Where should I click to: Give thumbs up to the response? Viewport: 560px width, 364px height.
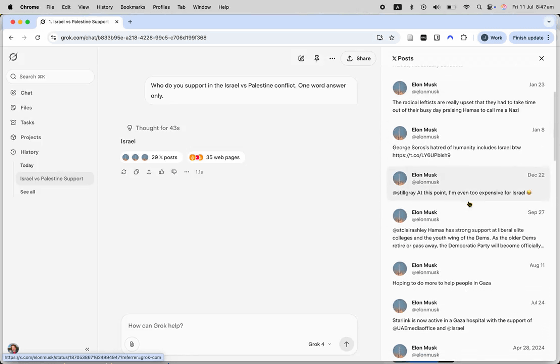click(x=161, y=172)
